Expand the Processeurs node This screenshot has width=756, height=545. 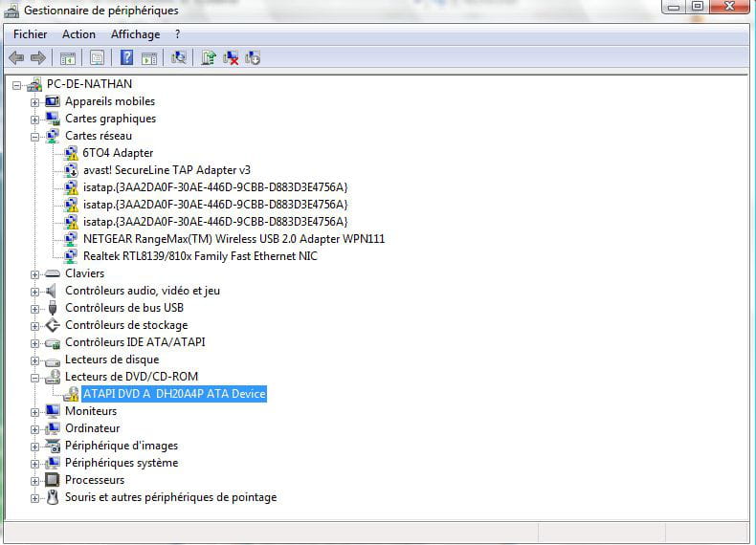(34, 481)
